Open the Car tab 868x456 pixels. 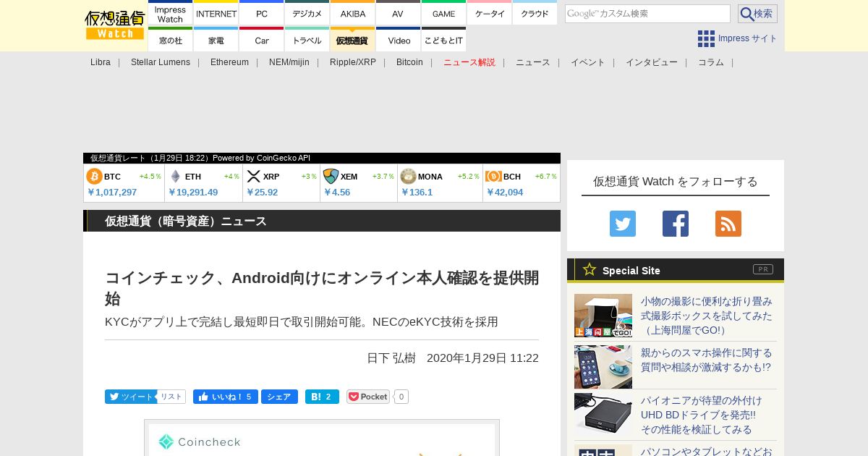[x=262, y=40]
